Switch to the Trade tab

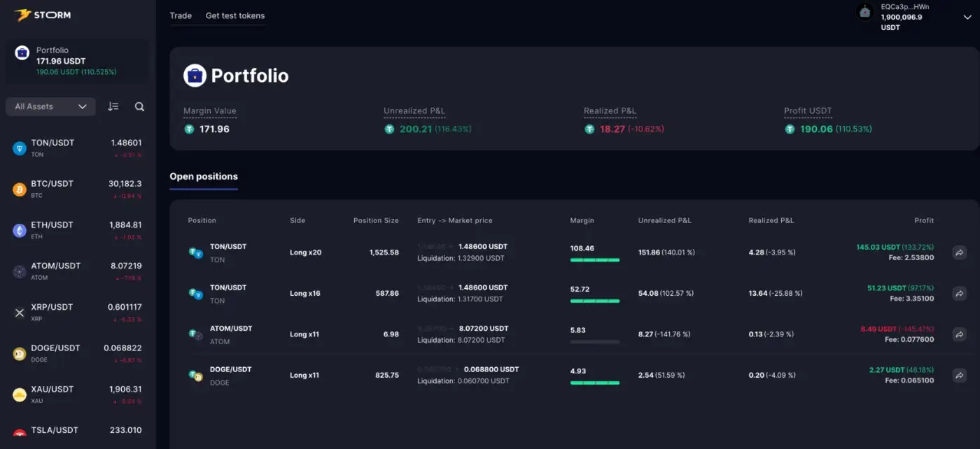point(181,15)
